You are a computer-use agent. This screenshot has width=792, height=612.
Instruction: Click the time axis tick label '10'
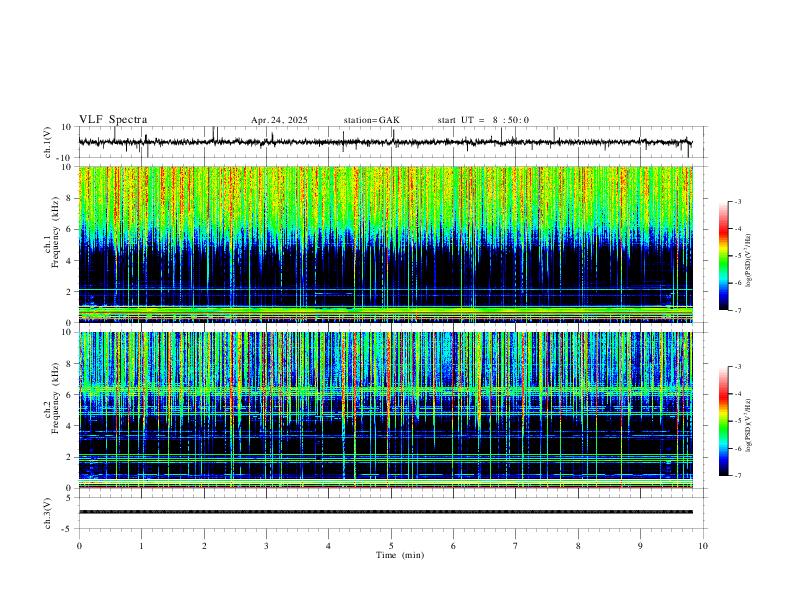click(x=703, y=546)
